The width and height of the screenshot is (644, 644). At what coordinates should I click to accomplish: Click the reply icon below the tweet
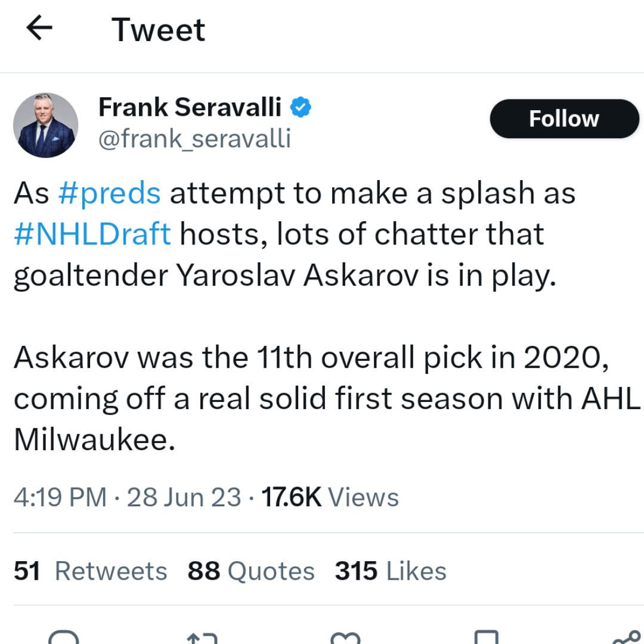(63, 638)
